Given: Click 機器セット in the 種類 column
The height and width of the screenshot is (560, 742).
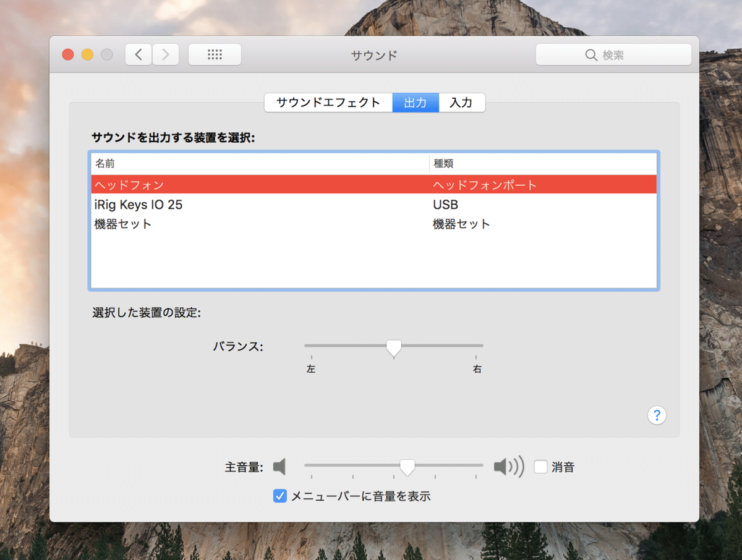Looking at the screenshot, I should pos(461,224).
